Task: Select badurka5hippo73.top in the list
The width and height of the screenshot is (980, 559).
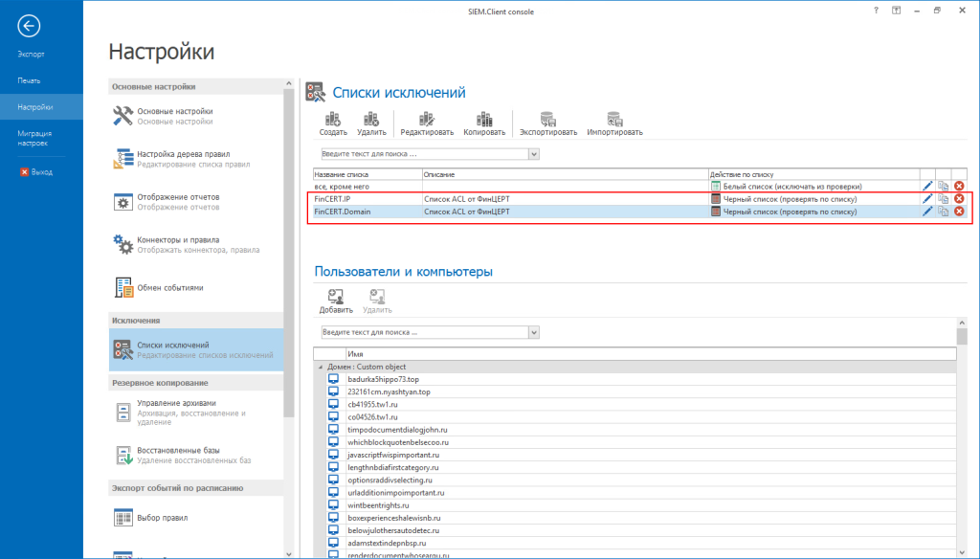Action: pyautogui.click(x=383, y=379)
